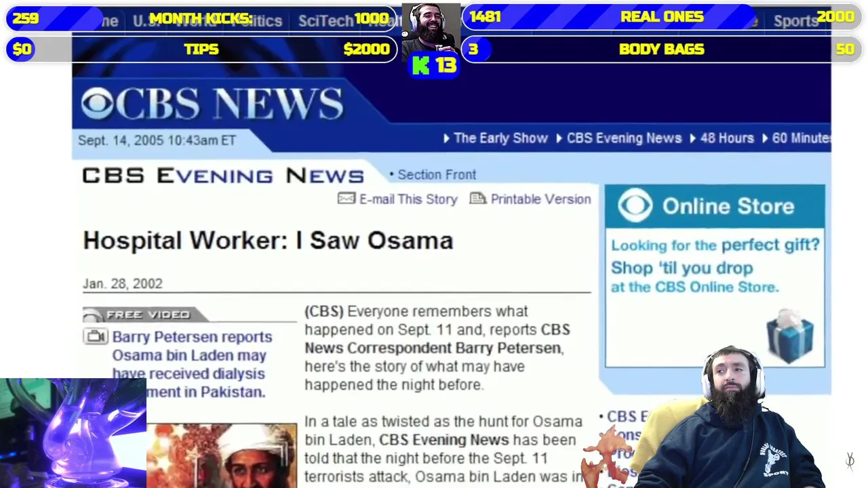Click the CBS NEWS wordmark
This screenshot has height=488, width=868.
229,104
